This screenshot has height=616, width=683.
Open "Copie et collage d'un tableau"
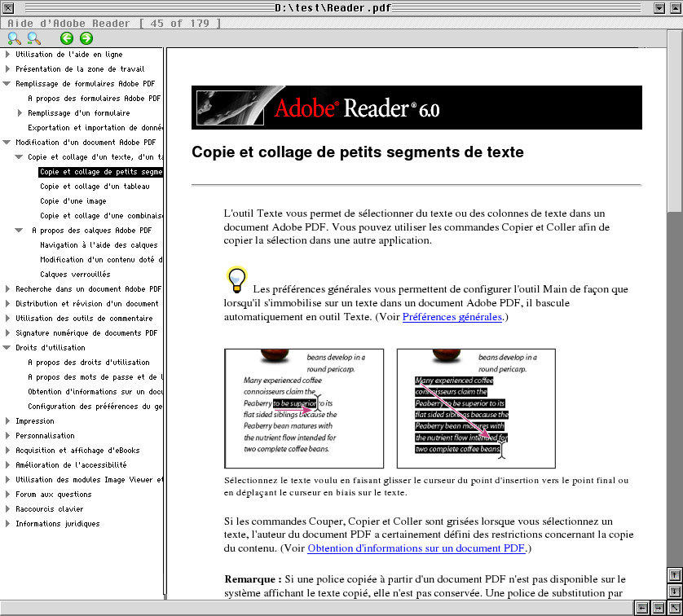click(95, 187)
